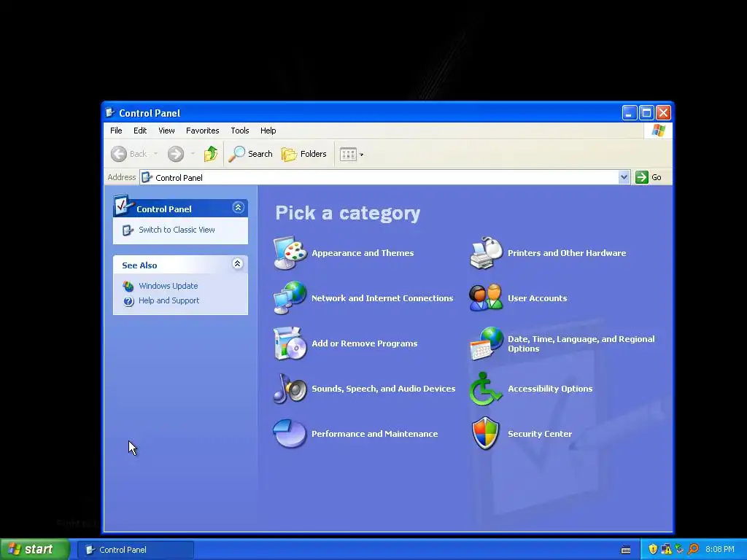Image resolution: width=747 pixels, height=560 pixels.
Task: Click the Views grid toolbar icon
Action: coord(348,155)
